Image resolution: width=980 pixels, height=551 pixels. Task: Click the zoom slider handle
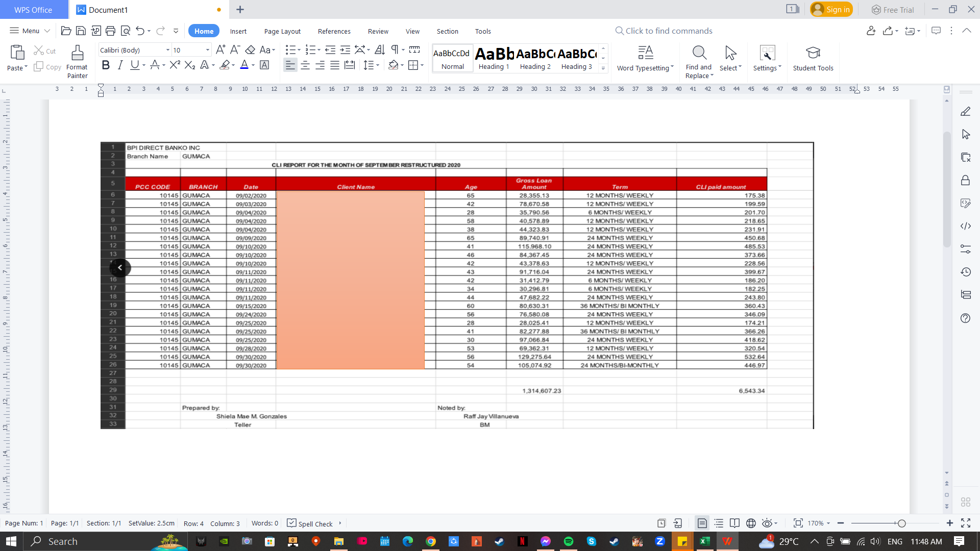(x=902, y=523)
